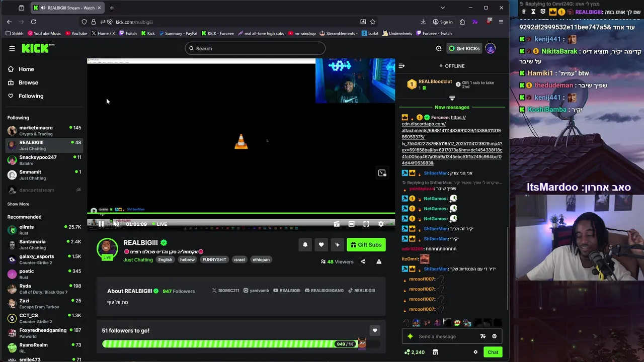Jump to LIVE in the player
The image size is (644, 362).
coord(159,224)
